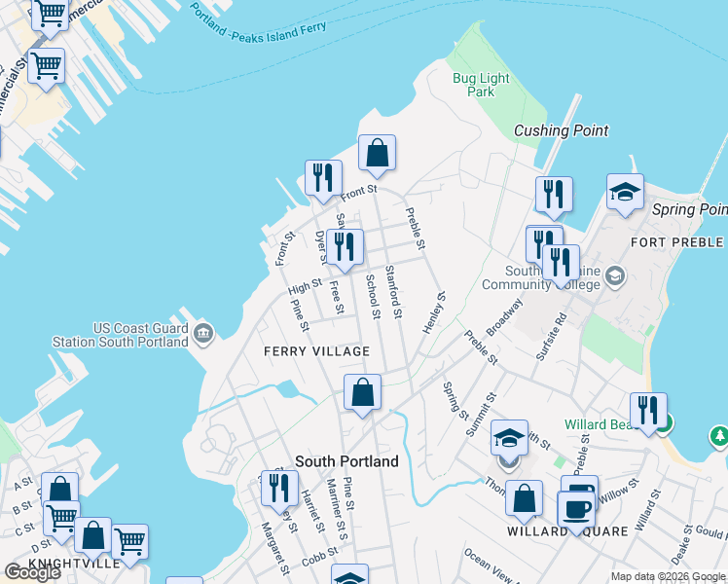Click the Bug Light Park label
The width and height of the screenshot is (728, 584).
click(x=481, y=85)
